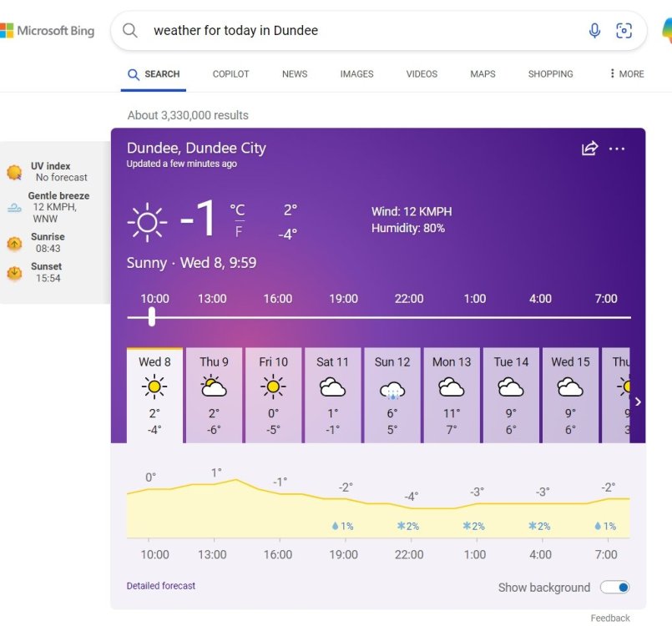Click partly cloudy icon on Thu 9
The width and height of the screenshot is (672, 626).
(x=214, y=386)
